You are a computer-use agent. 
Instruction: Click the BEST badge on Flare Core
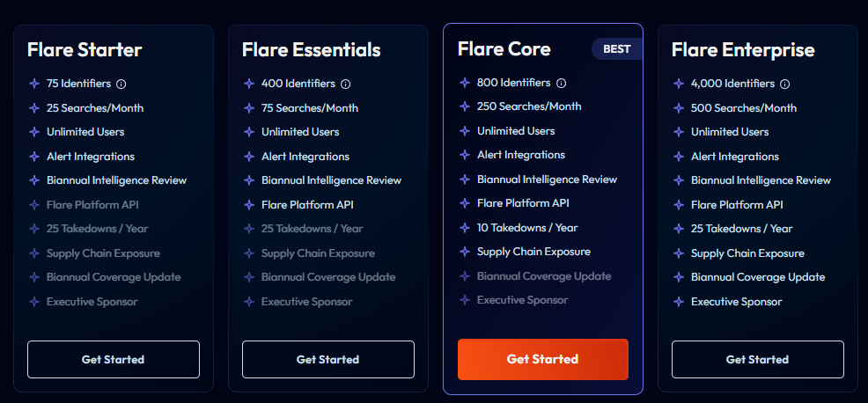616,49
